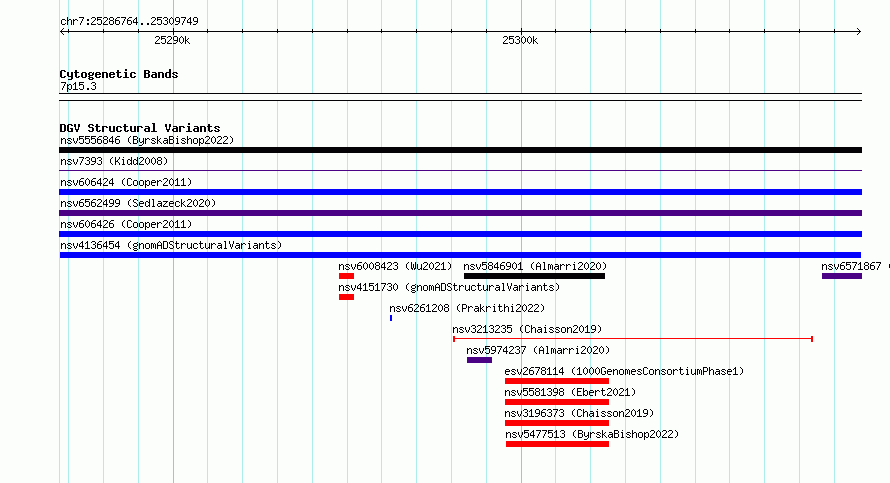
Task: Select the small red nsv6008423 bar
Action: pos(346,276)
